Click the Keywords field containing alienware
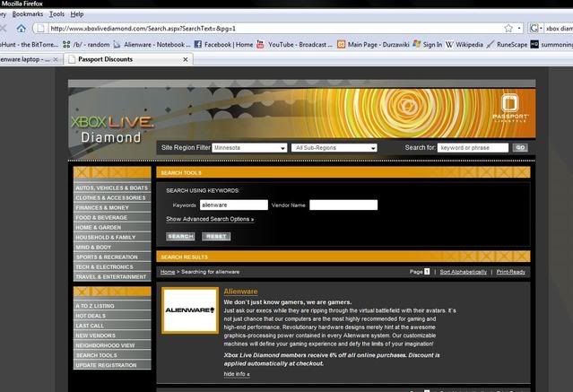 coord(234,205)
